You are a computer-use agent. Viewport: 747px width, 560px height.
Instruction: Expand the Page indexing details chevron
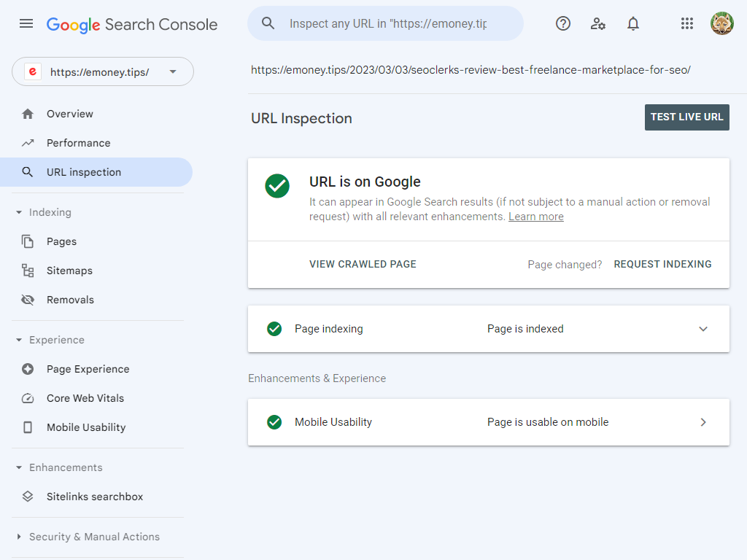click(x=703, y=329)
